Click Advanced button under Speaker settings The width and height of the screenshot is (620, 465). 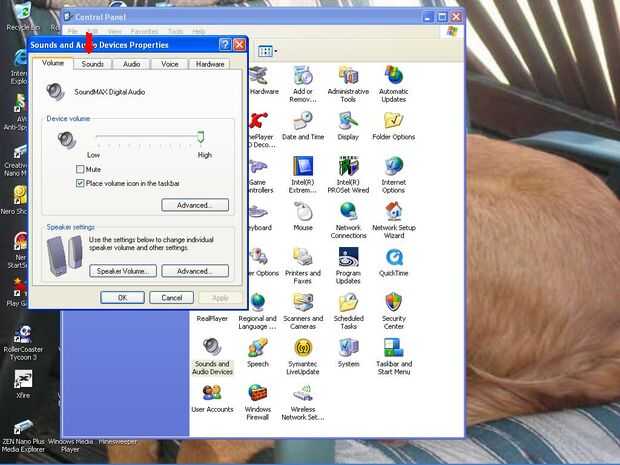click(x=195, y=271)
